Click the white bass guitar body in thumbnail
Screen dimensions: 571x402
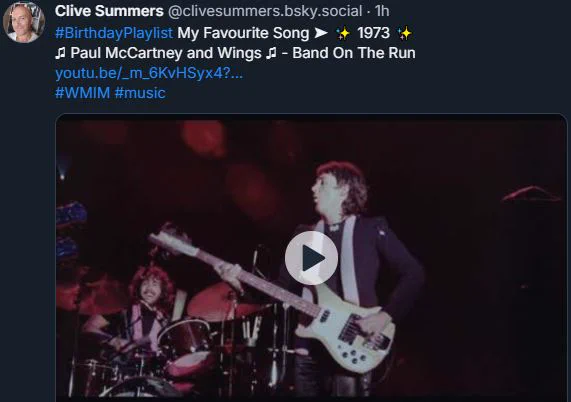350,335
